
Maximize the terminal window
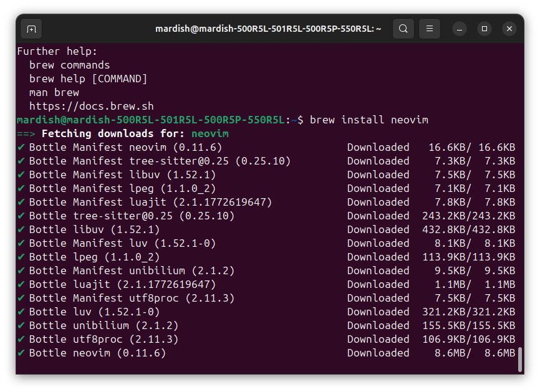[485, 29]
